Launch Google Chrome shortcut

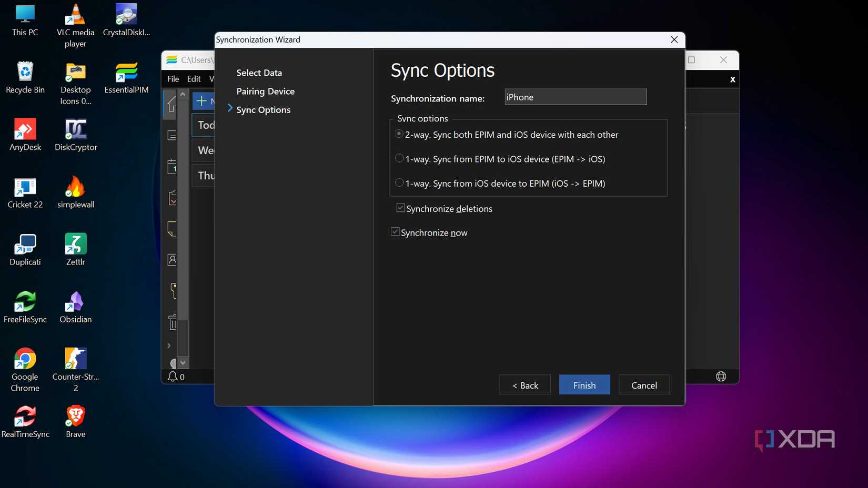coord(25,370)
